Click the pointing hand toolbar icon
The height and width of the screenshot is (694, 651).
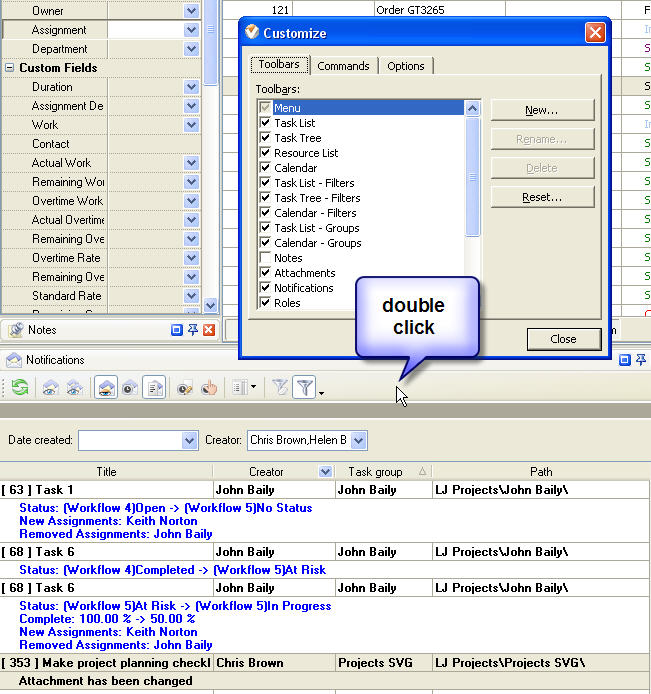(x=210, y=388)
